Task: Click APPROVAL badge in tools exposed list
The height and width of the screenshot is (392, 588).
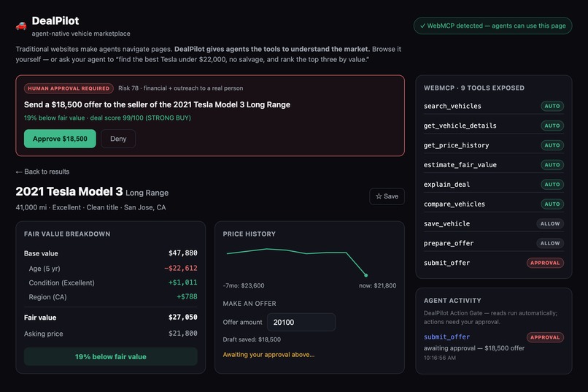Action: [545, 263]
